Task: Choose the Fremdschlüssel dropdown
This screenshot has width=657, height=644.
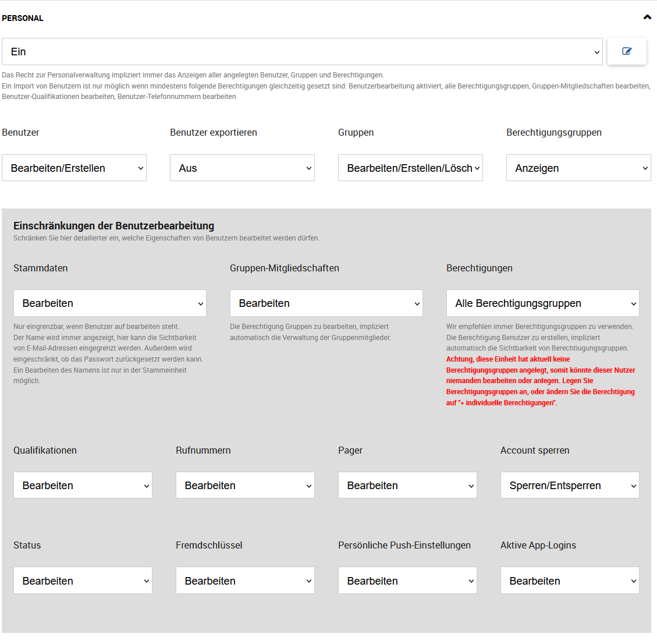Action: 245,581
